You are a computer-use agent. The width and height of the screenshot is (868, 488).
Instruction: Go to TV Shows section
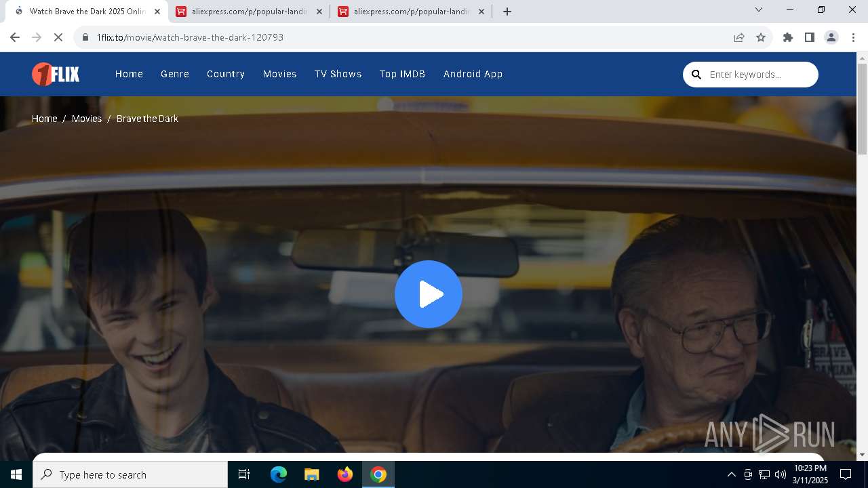pos(338,74)
